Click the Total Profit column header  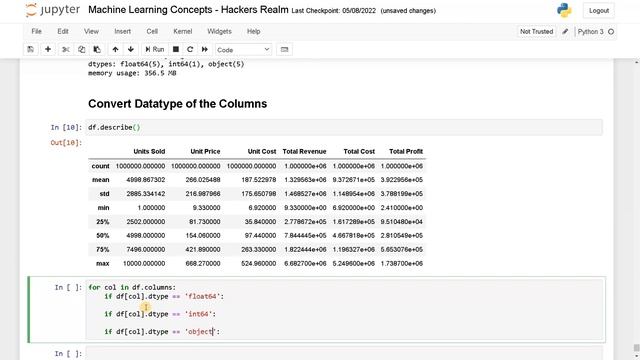[406, 151]
